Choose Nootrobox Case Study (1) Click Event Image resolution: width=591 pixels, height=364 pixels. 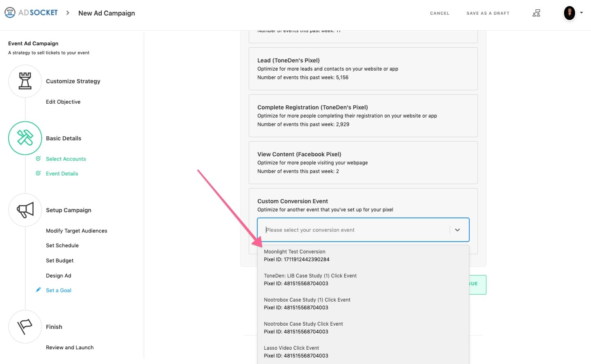tap(363, 304)
